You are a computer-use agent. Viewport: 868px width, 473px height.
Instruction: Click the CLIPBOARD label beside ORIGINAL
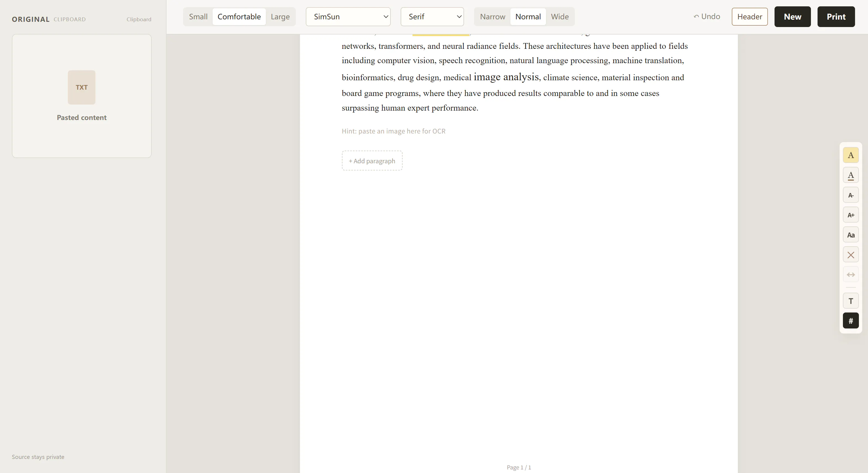70,19
